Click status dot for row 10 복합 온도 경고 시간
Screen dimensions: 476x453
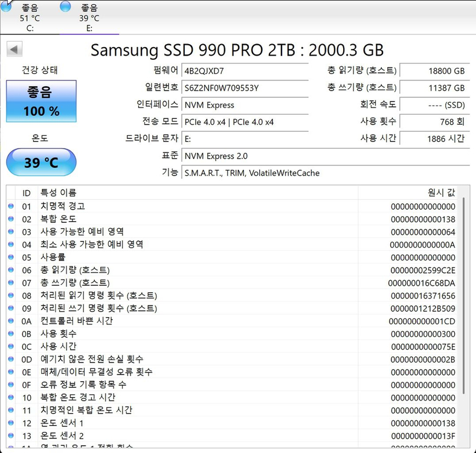11,397
